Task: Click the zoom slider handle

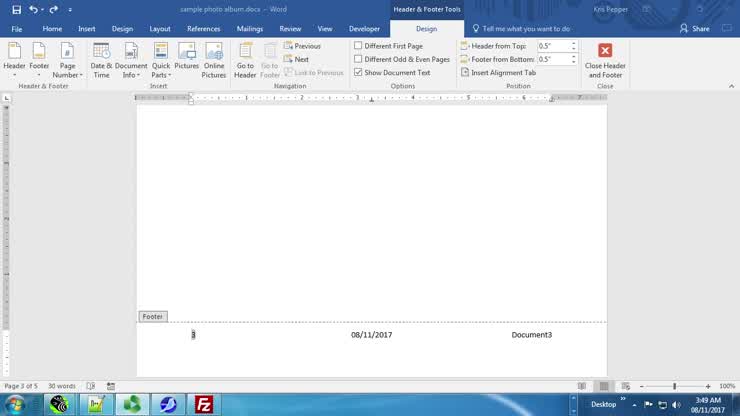Action: [x=675, y=386]
